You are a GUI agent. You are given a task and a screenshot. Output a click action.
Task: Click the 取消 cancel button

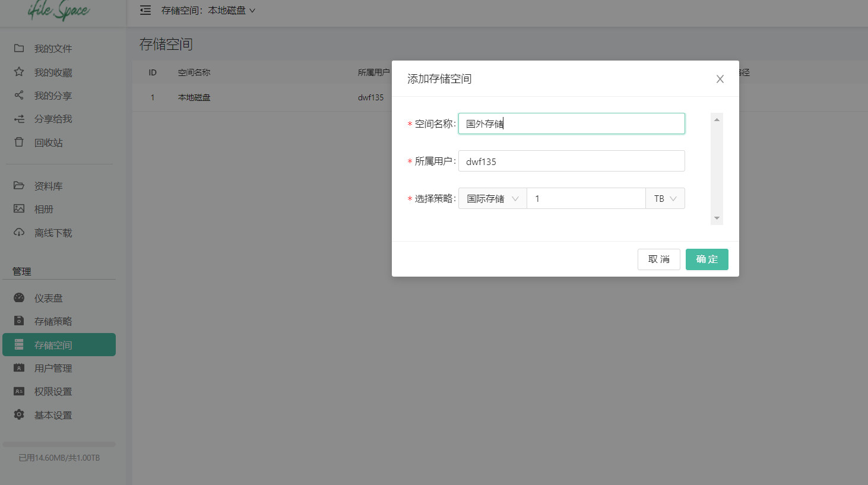coord(659,259)
